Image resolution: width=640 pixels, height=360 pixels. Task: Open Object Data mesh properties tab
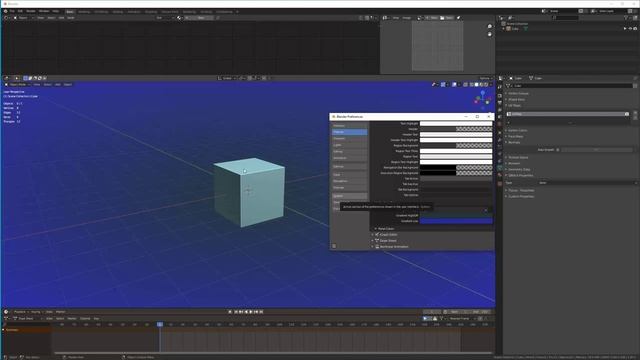pos(500,167)
